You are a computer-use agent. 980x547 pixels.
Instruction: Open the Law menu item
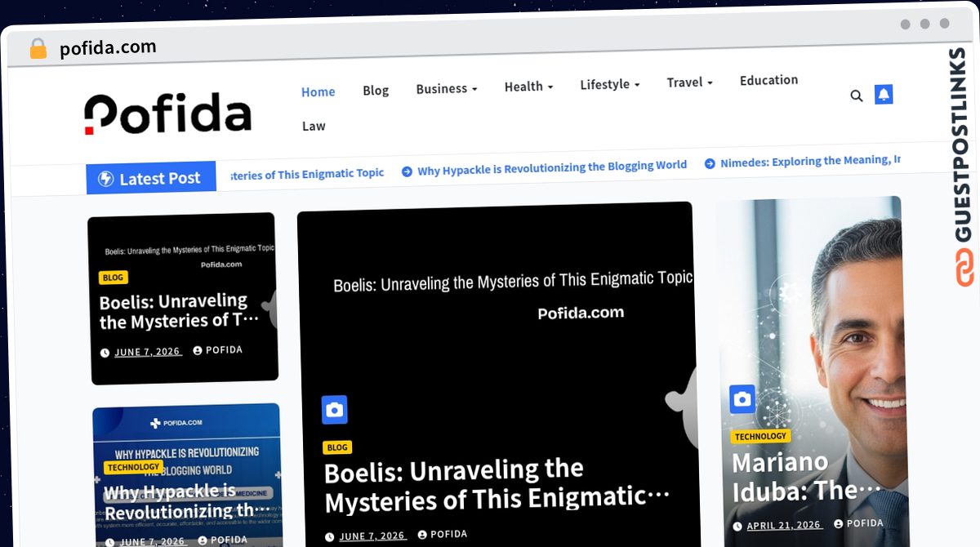click(x=314, y=126)
